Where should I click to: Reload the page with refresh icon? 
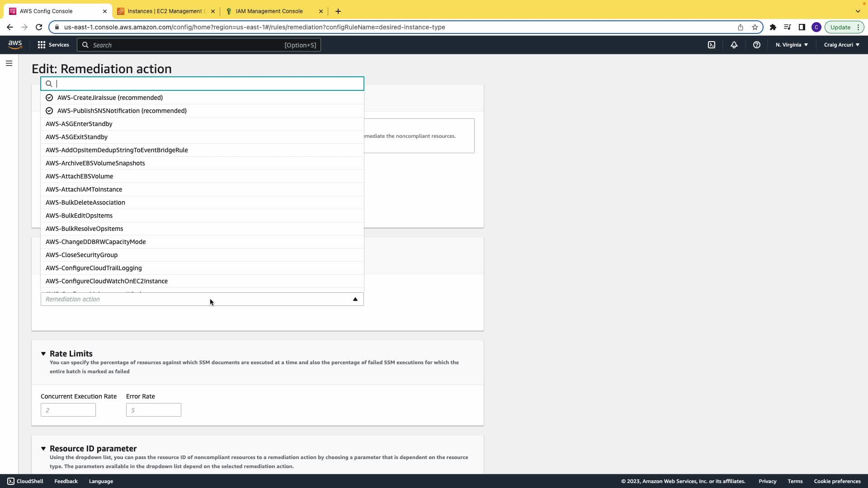tap(39, 27)
